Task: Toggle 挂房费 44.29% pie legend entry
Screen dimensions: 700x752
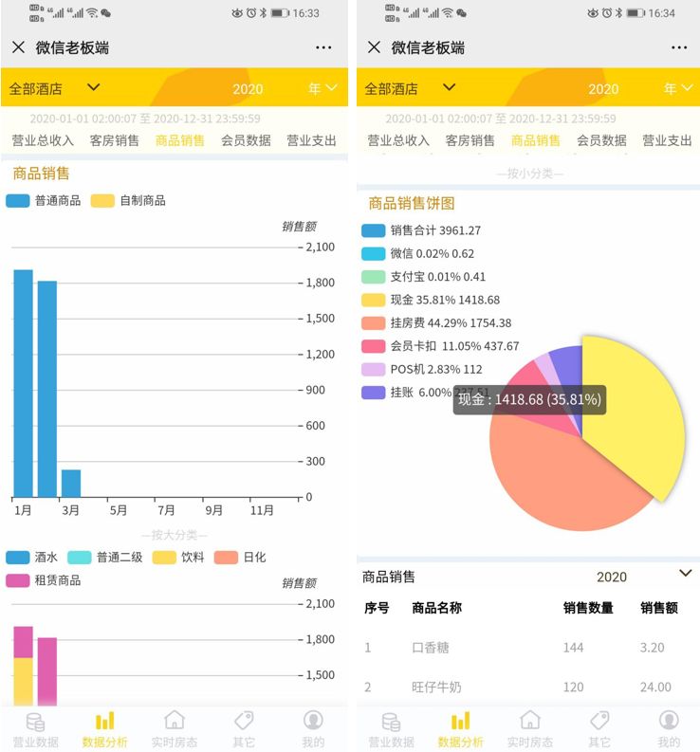Action: point(436,322)
